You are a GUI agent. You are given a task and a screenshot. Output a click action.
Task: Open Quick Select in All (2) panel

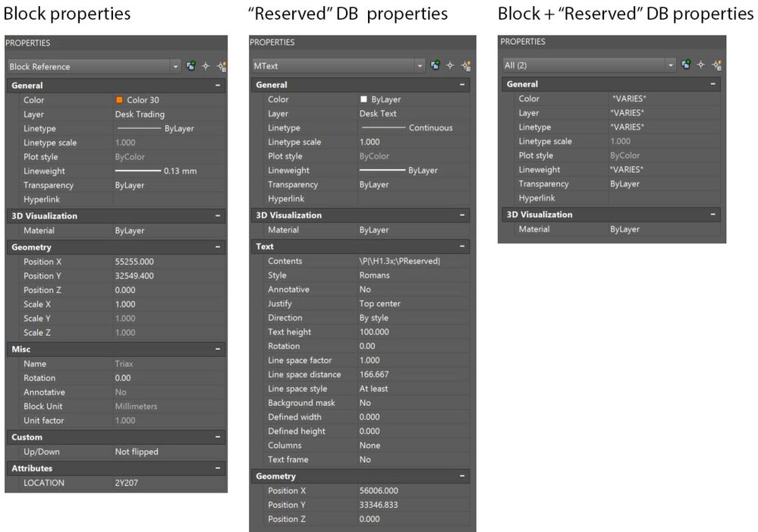click(715, 65)
